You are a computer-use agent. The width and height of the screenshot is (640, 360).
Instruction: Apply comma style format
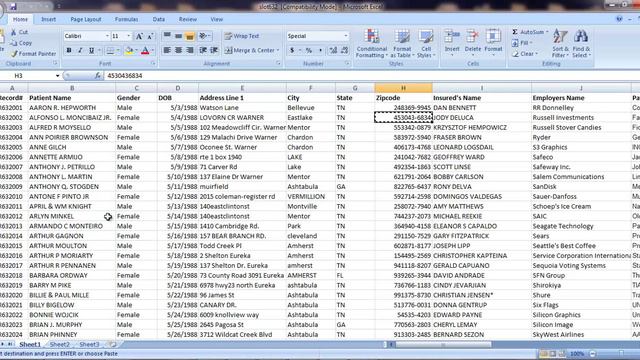click(x=320, y=50)
